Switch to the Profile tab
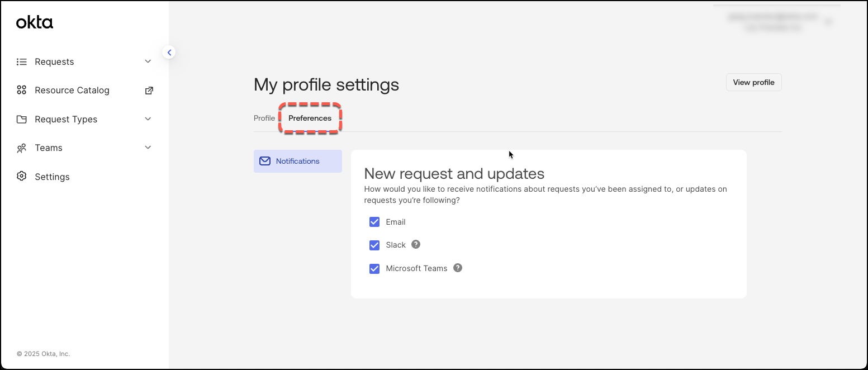This screenshot has height=370, width=868. [x=264, y=118]
